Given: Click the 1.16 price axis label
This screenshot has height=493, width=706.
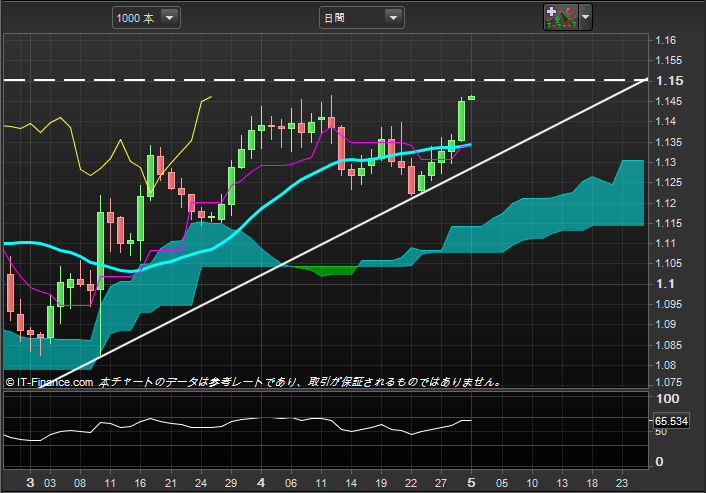Looking at the screenshot, I should click(666, 40).
